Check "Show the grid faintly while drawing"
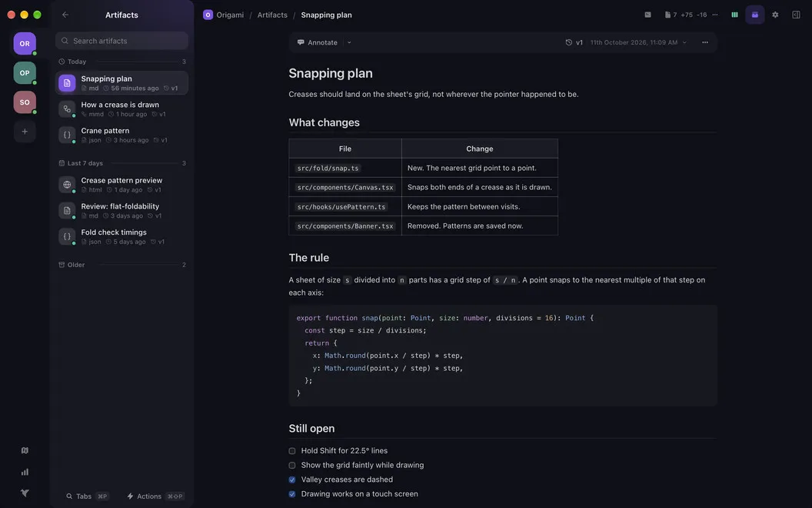The width and height of the screenshot is (812, 508). pos(292,466)
